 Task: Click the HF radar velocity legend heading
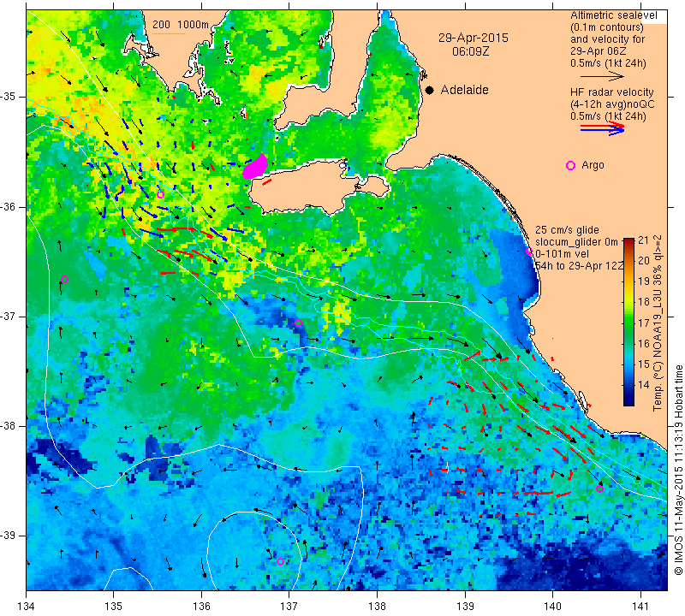(x=611, y=92)
